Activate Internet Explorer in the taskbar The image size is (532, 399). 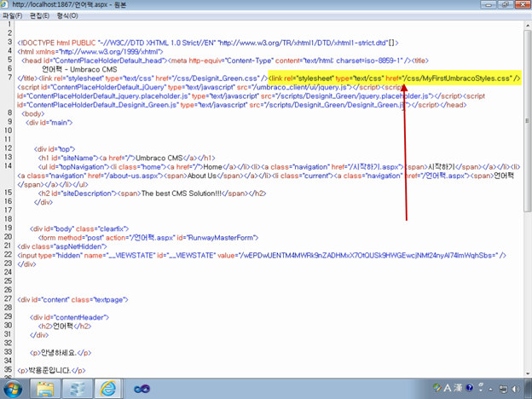pyautogui.click(x=108, y=389)
